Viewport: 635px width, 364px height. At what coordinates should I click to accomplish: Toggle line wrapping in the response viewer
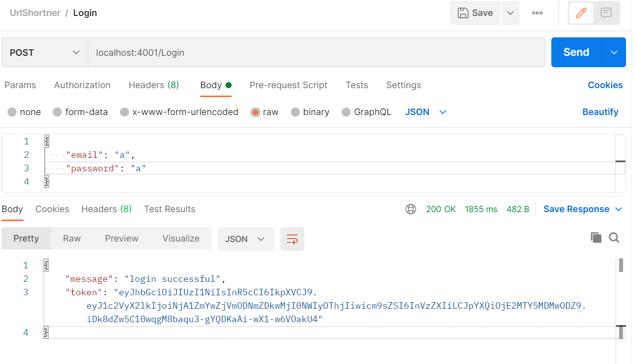click(292, 239)
